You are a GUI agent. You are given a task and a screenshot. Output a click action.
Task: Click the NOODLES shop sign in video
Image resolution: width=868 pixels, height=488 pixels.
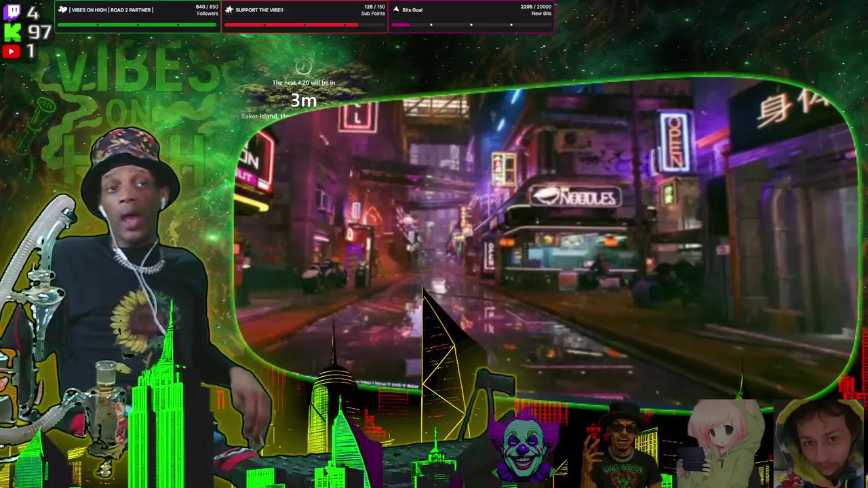[x=575, y=196]
